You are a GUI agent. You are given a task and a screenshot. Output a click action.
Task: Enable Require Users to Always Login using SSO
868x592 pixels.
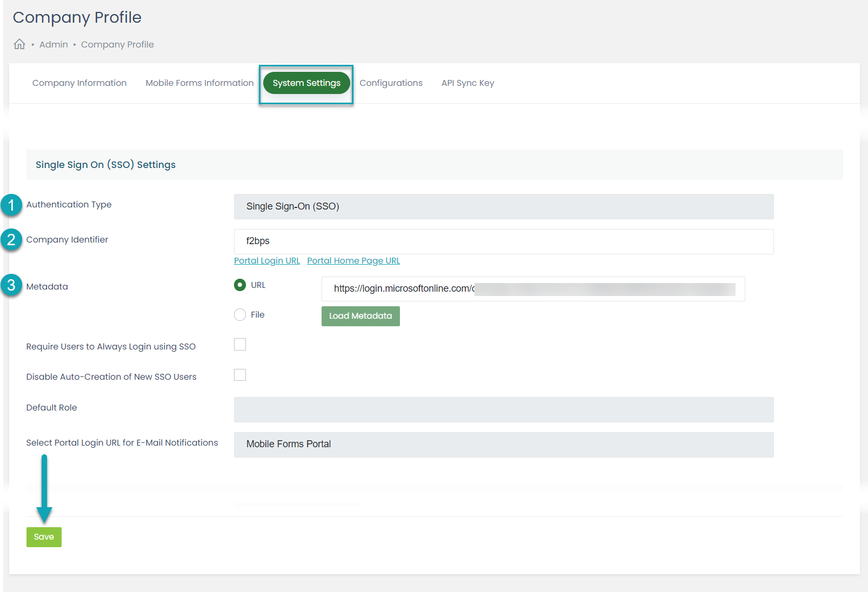pyautogui.click(x=240, y=345)
